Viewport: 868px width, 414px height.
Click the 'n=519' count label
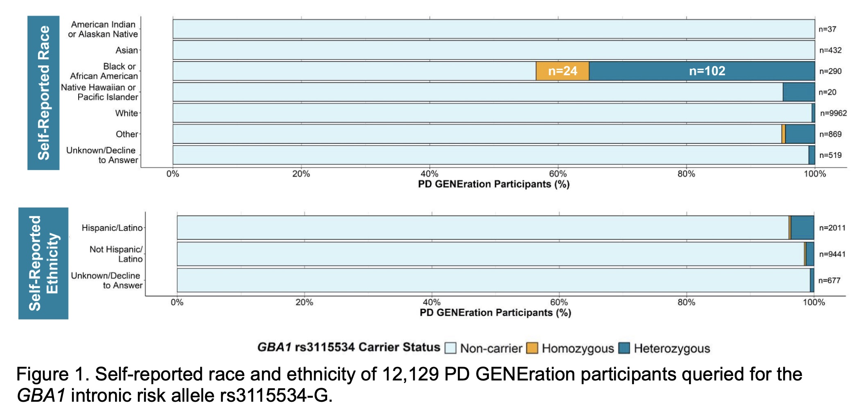click(830, 155)
